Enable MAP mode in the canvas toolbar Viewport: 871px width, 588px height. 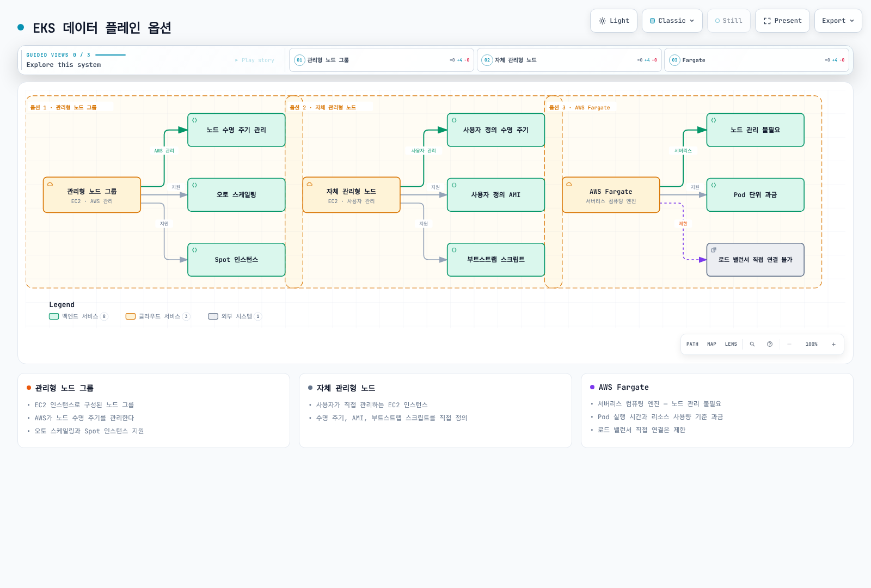coord(711,344)
